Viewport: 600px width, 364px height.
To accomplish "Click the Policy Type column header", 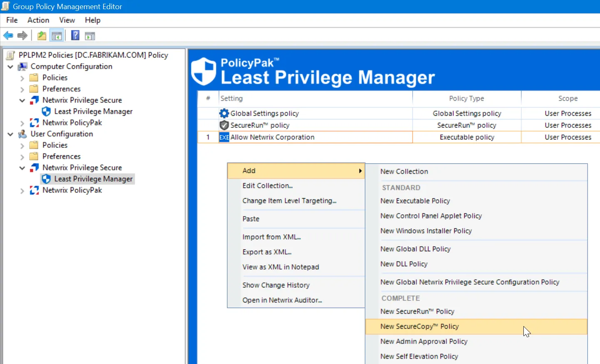I will [466, 98].
